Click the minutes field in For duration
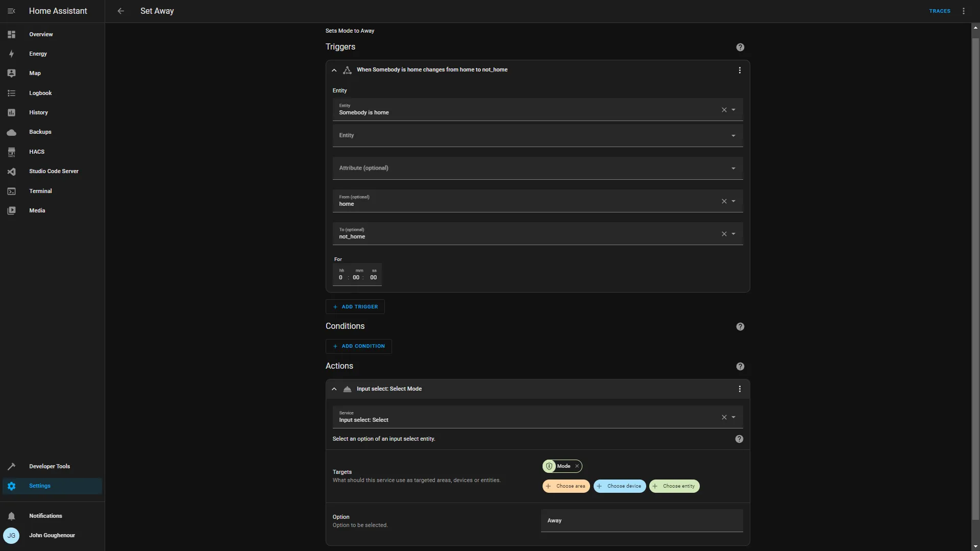 pyautogui.click(x=356, y=277)
